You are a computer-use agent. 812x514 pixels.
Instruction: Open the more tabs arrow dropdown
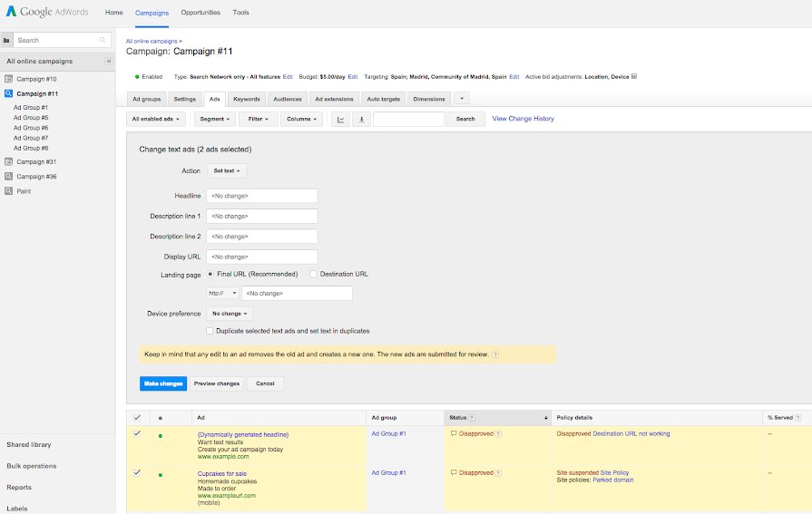pos(462,98)
